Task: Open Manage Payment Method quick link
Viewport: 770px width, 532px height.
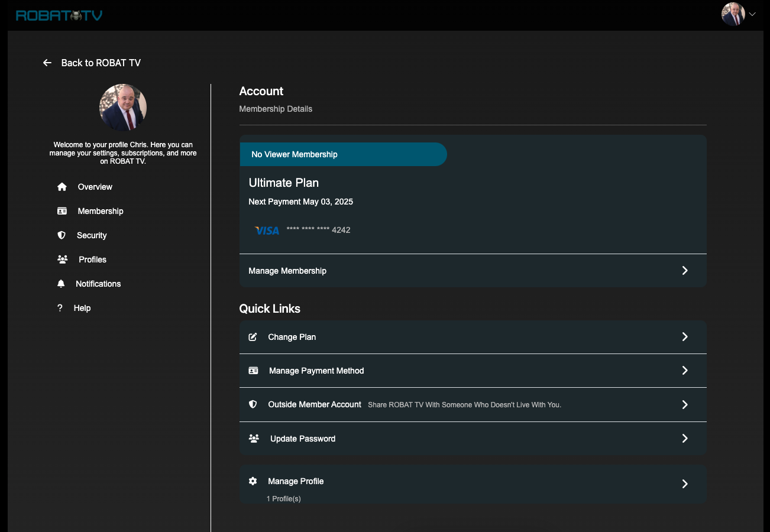Action: coord(473,371)
